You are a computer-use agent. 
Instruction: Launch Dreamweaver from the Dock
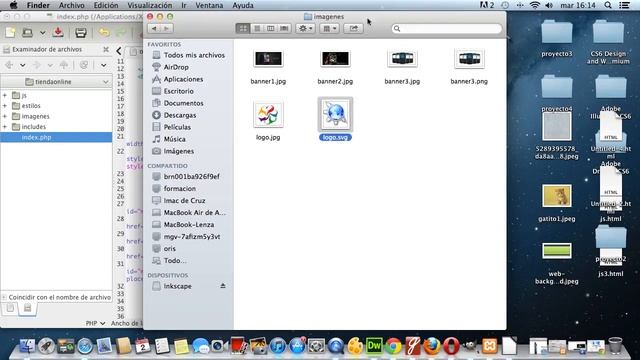374,346
